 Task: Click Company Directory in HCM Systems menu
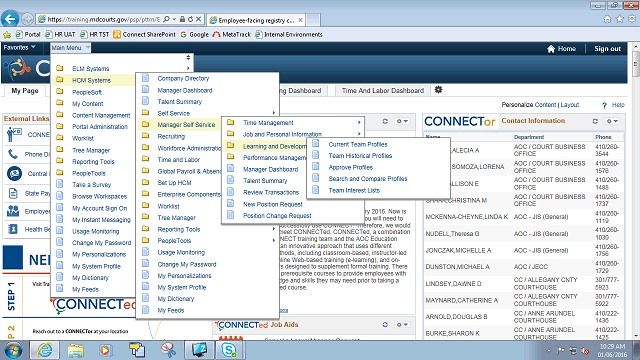183,78
